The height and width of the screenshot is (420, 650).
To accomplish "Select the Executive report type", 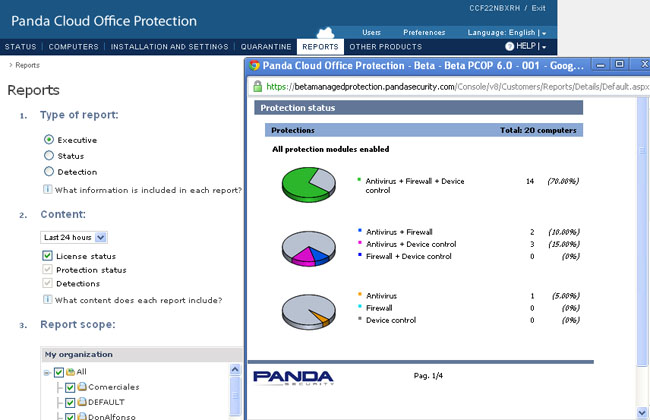I will 49,140.
